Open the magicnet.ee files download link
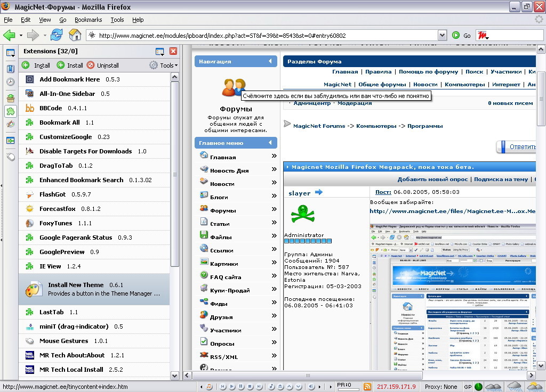The height and width of the screenshot is (392, 546). point(452,211)
